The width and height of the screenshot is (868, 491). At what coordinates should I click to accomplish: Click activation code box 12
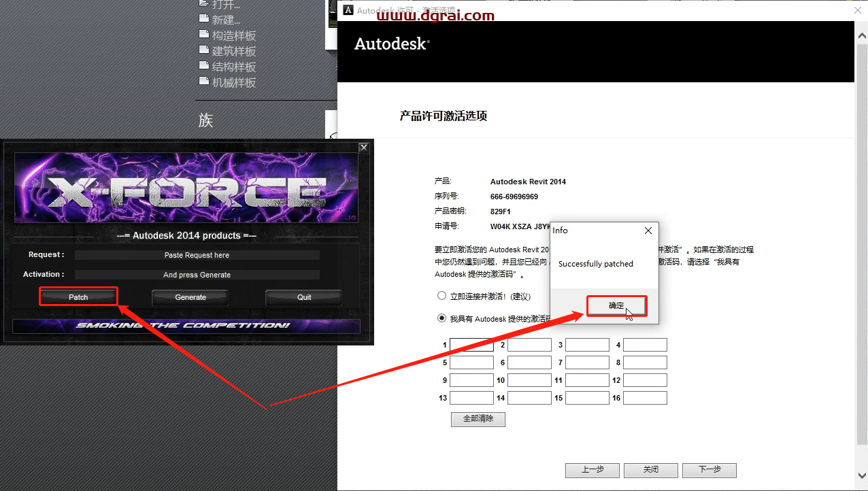[x=645, y=380]
